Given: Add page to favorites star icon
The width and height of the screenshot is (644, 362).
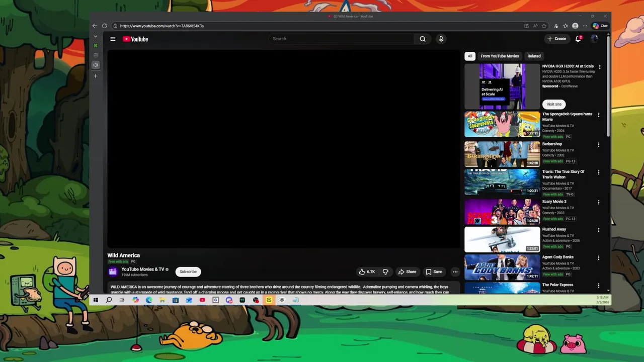Looking at the screenshot, I should 544,26.
